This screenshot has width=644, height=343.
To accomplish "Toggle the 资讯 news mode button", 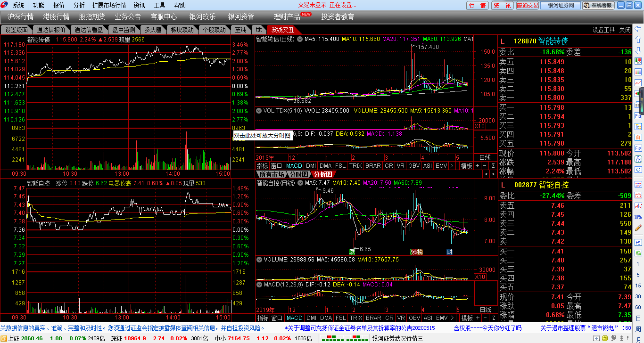I will click(x=503, y=5).
